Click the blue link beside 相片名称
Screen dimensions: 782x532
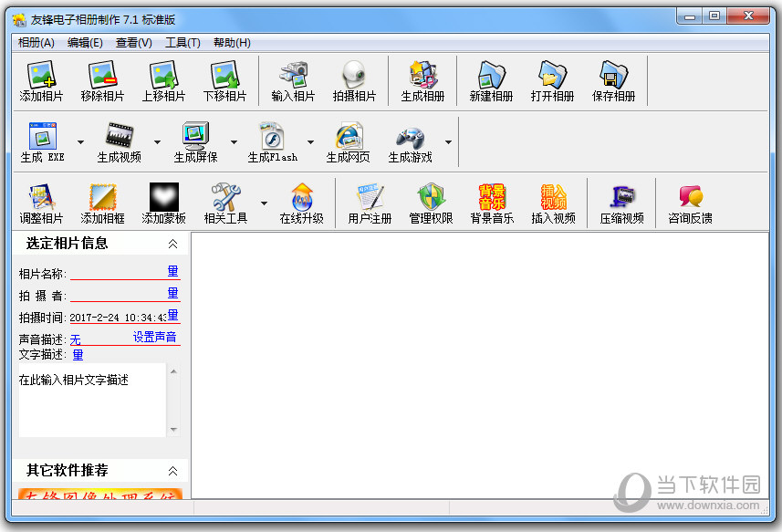point(172,271)
